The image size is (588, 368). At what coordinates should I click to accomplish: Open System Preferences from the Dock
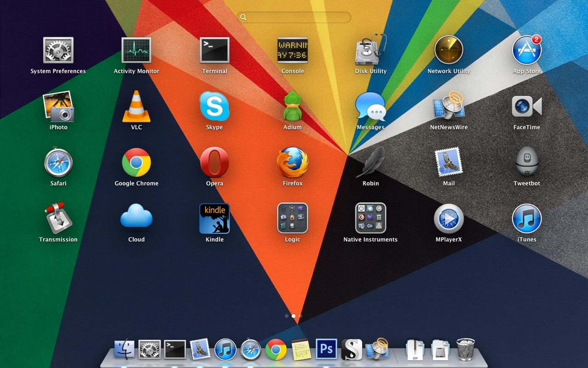click(150, 350)
